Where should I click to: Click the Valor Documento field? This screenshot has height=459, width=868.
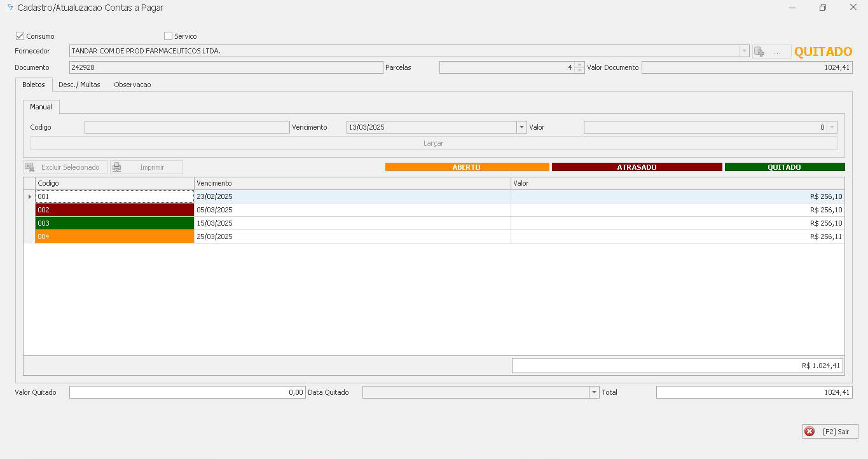coord(747,67)
